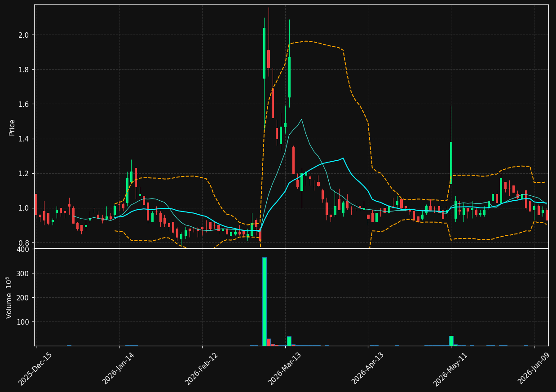Click the 1.0 price tick label
The width and height of the screenshot is (556, 392).
click(x=24, y=208)
